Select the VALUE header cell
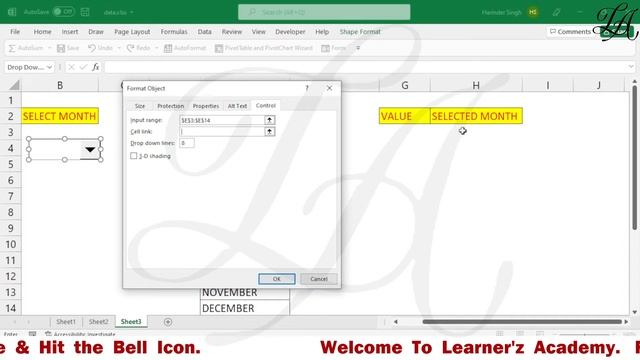 pos(404,116)
